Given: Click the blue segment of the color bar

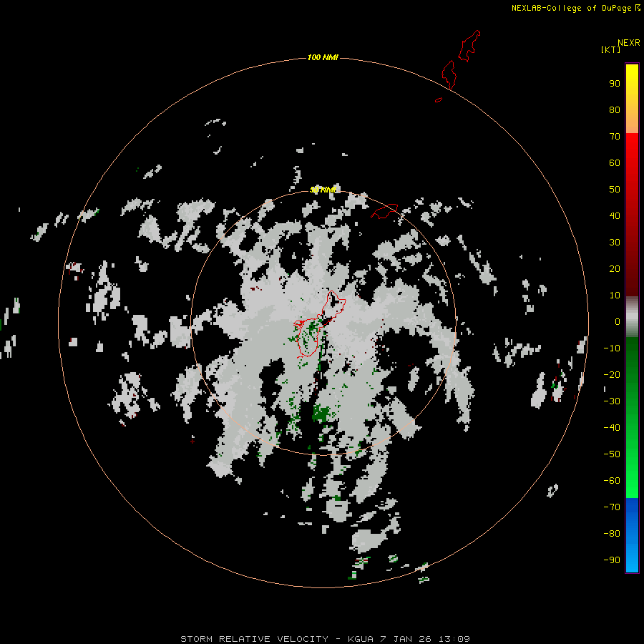Looking at the screenshot, I should point(632,535).
